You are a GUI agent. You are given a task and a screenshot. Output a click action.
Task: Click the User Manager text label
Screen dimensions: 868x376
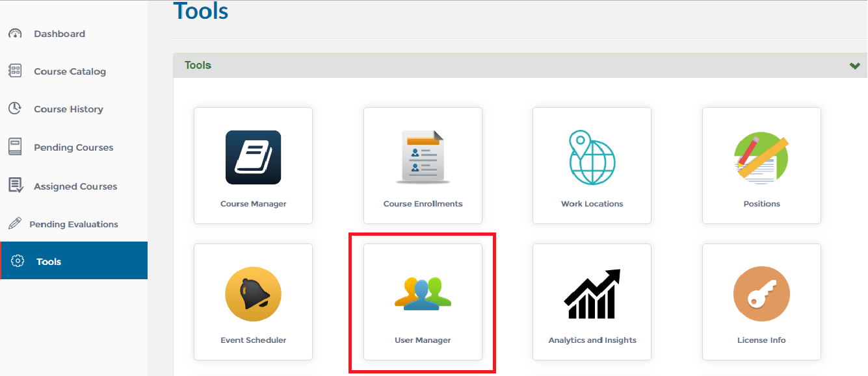coord(423,340)
